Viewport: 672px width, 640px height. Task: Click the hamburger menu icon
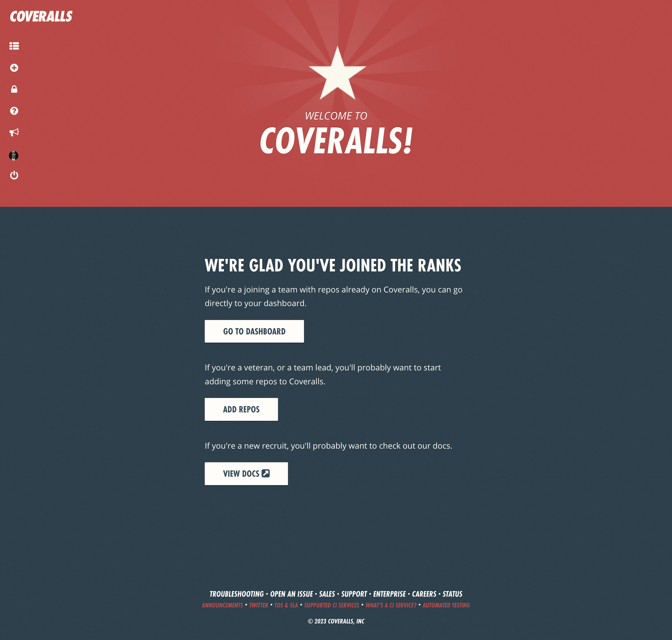14,46
